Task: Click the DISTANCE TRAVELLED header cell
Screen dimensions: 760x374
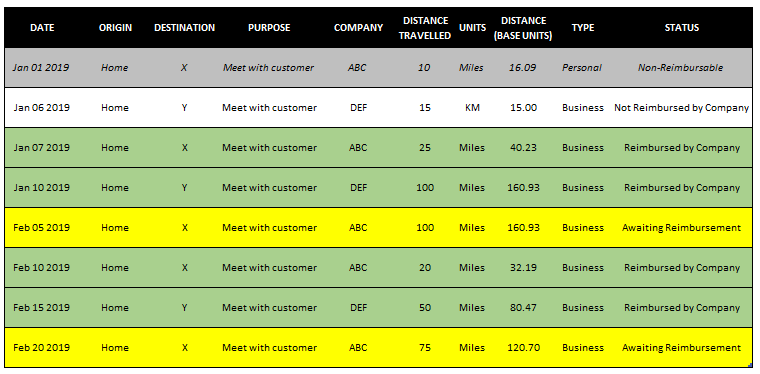Action: tap(425, 28)
